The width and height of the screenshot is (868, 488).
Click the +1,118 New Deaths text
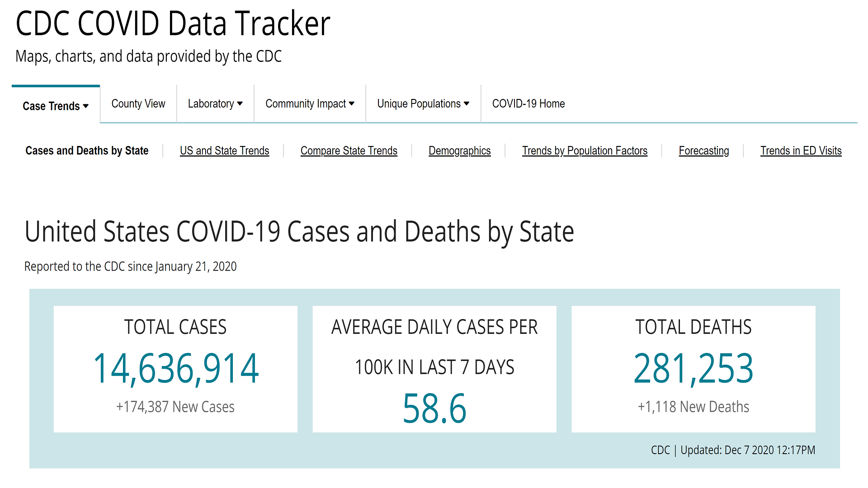click(693, 407)
